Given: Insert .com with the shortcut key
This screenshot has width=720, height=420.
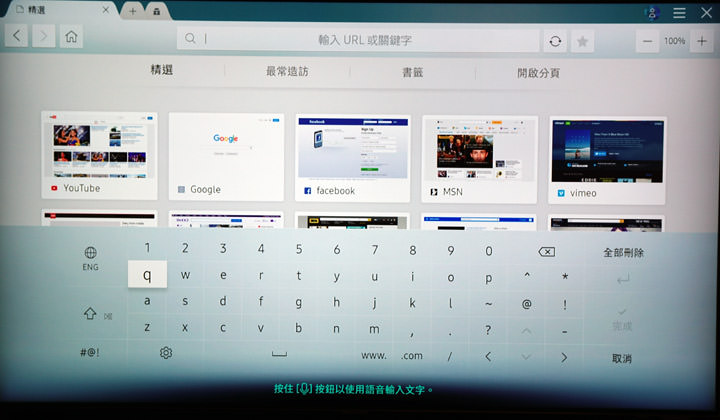Looking at the screenshot, I should pyautogui.click(x=411, y=355).
